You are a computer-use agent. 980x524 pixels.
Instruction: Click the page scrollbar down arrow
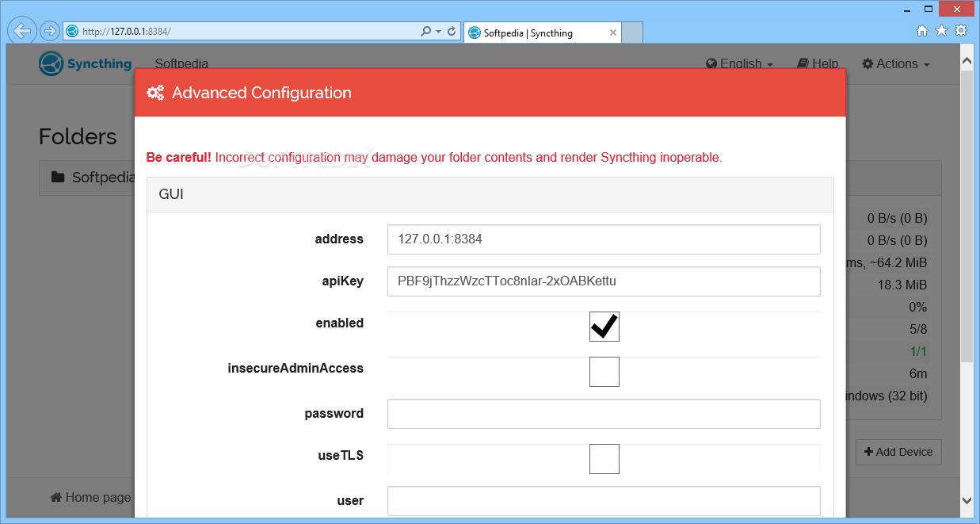point(967,500)
